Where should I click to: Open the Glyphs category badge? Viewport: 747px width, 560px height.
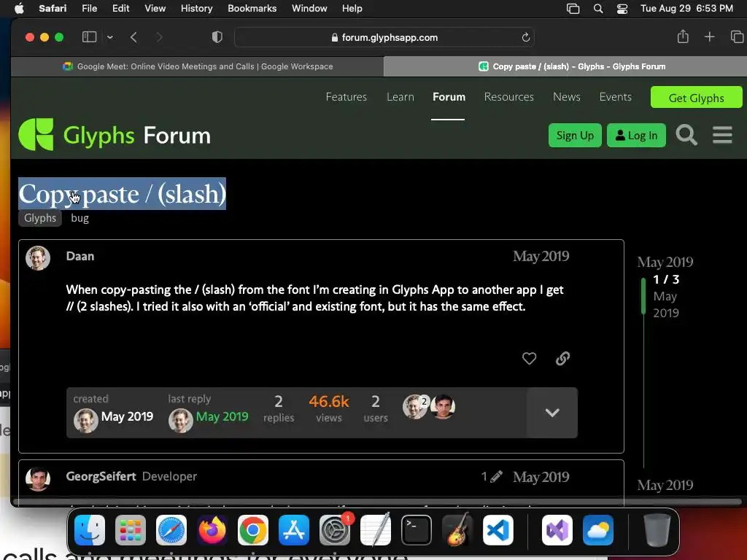(x=40, y=218)
